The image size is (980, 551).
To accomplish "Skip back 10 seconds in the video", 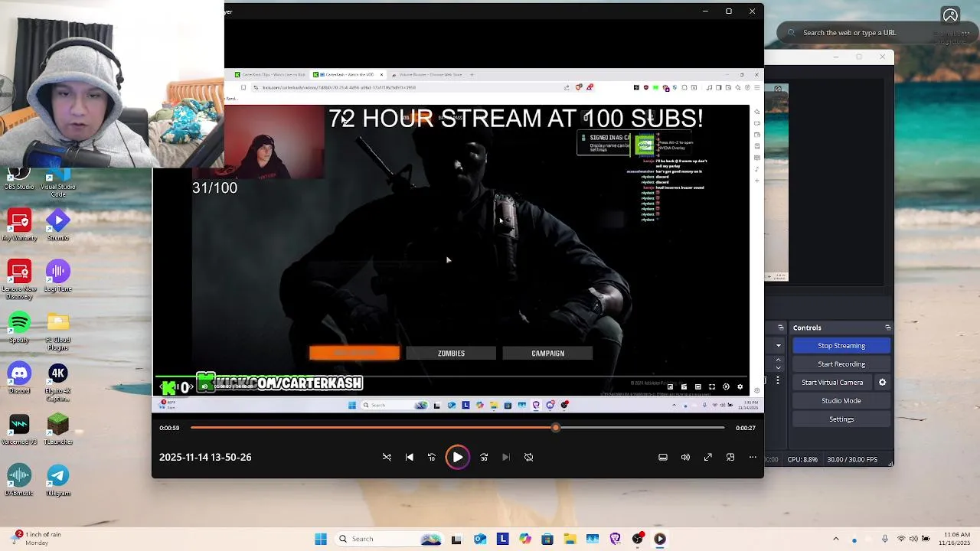I will click(432, 457).
